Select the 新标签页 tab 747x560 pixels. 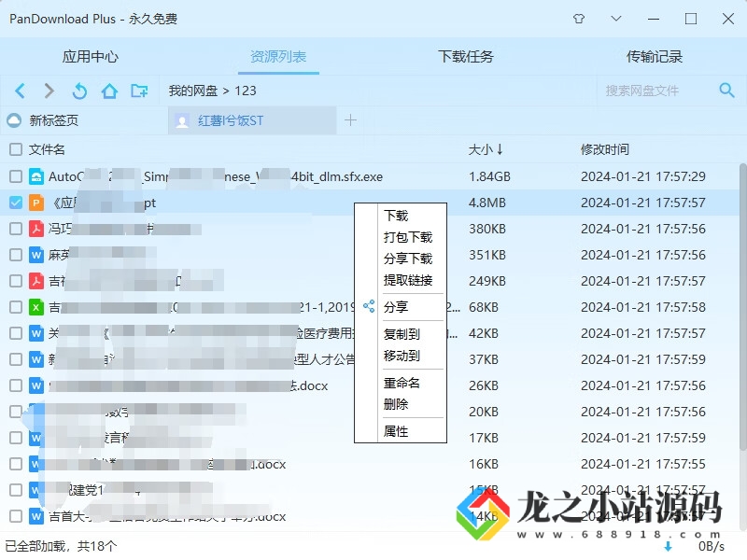83,120
